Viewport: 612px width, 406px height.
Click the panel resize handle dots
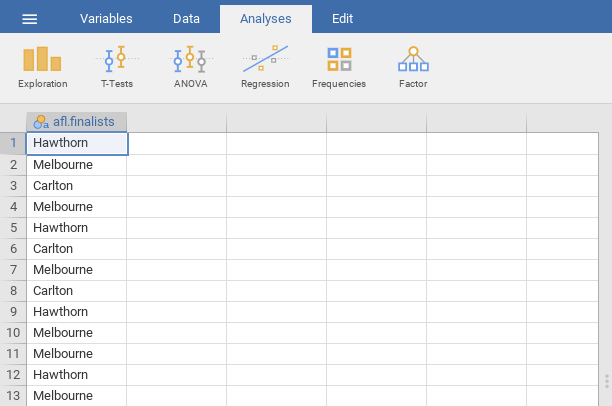click(x=607, y=381)
